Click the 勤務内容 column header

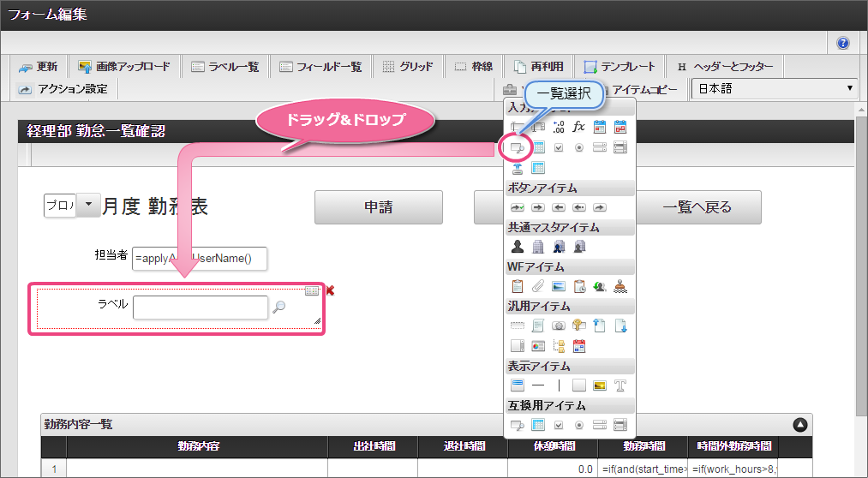(198, 446)
